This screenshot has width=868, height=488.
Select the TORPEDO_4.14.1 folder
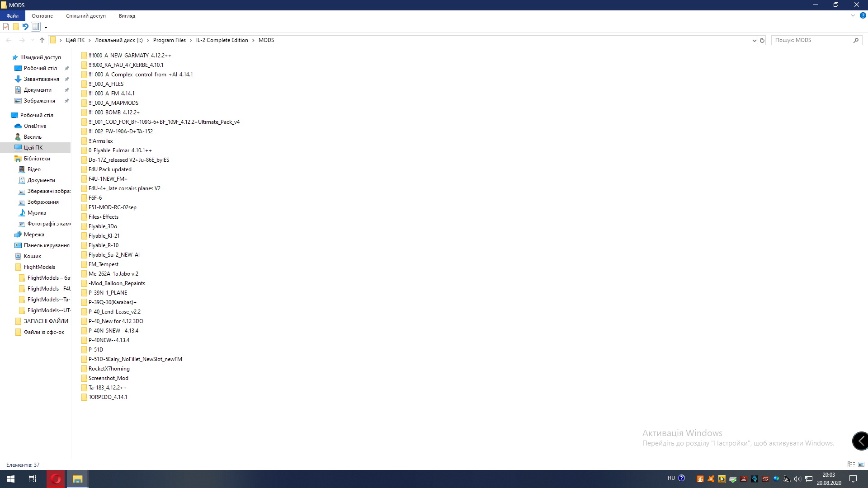(x=108, y=397)
